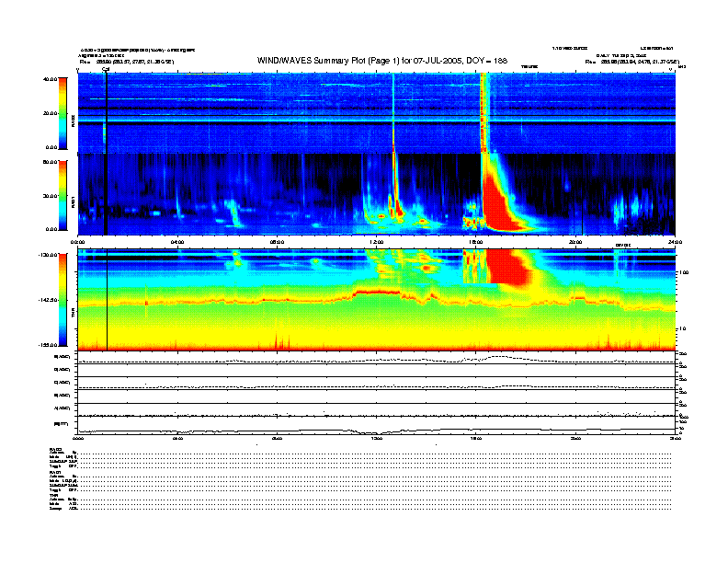Click the RAD2 intensity color bar

pos(63,113)
